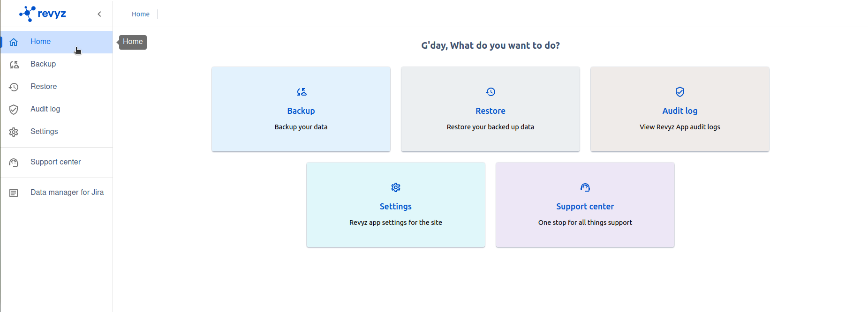Select Restore in the sidebar menu

pyautogui.click(x=44, y=87)
